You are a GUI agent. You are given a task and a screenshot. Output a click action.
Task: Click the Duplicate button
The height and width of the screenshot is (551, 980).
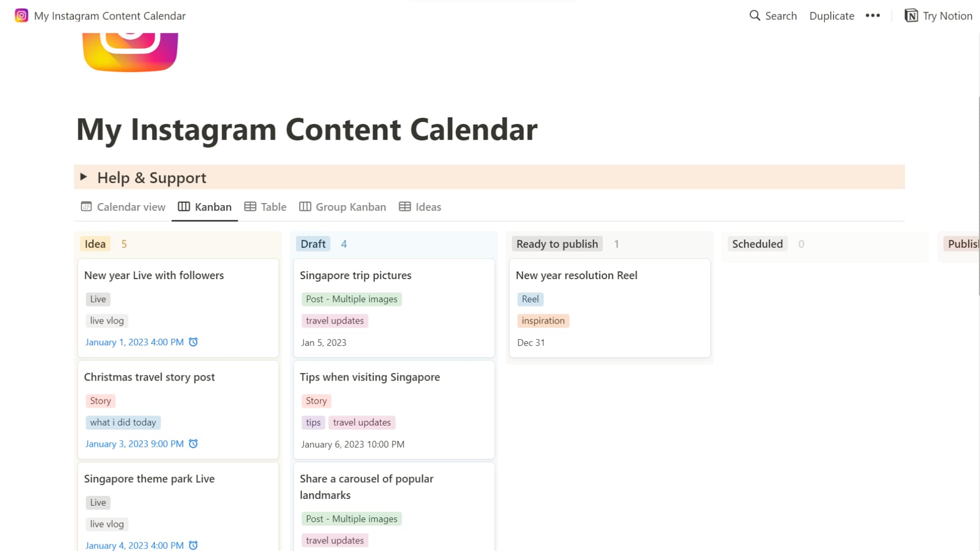(x=831, y=15)
